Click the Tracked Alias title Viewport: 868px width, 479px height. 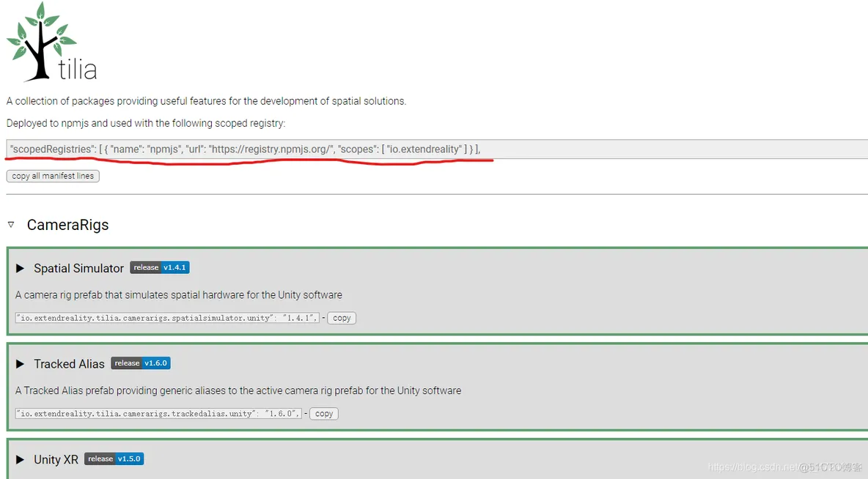69,364
